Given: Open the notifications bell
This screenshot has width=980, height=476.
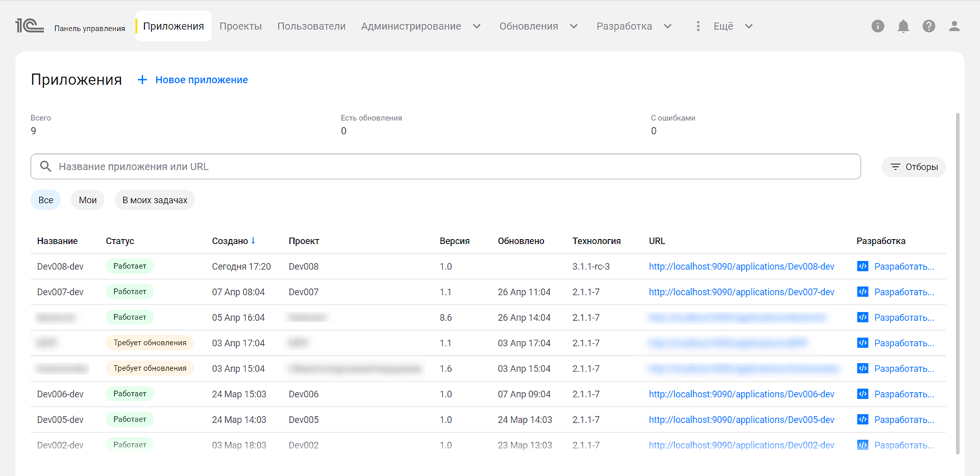Looking at the screenshot, I should [903, 26].
